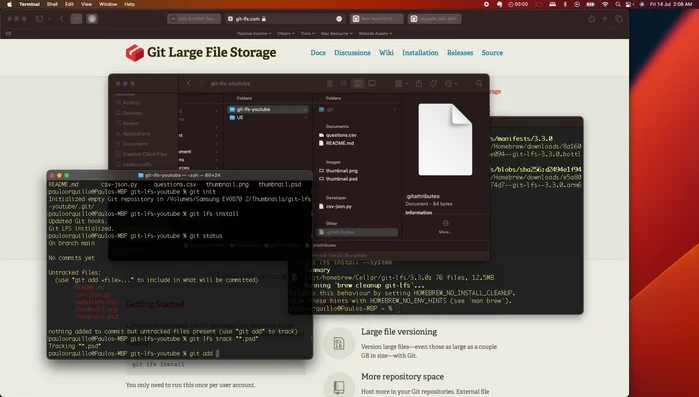The width and height of the screenshot is (699, 397).
Task: Select thumbnail.png in Finder
Action: (x=338, y=171)
